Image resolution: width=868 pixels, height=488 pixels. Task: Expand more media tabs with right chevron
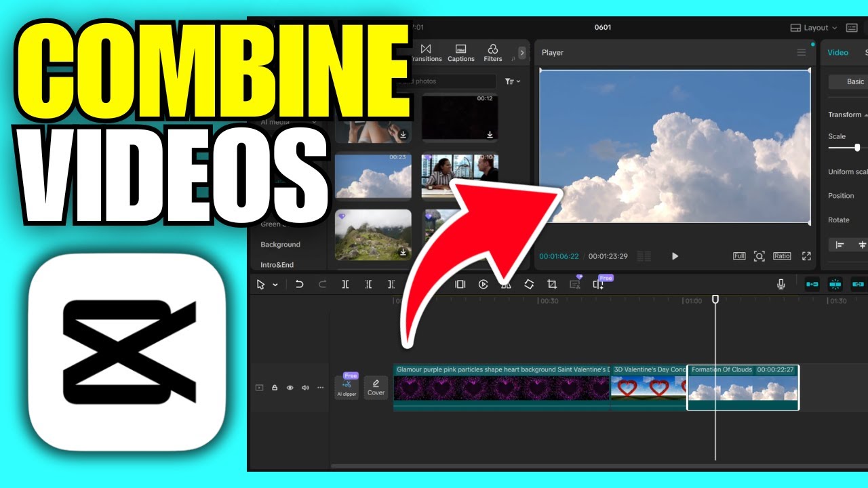pyautogui.click(x=521, y=52)
